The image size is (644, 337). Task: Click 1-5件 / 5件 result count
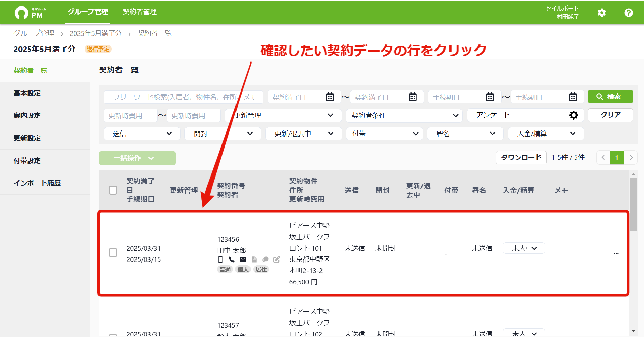(x=568, y=157)
